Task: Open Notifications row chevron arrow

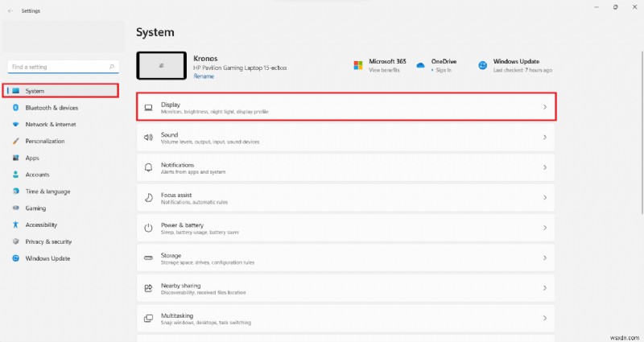Action: [x=545, y=167]
